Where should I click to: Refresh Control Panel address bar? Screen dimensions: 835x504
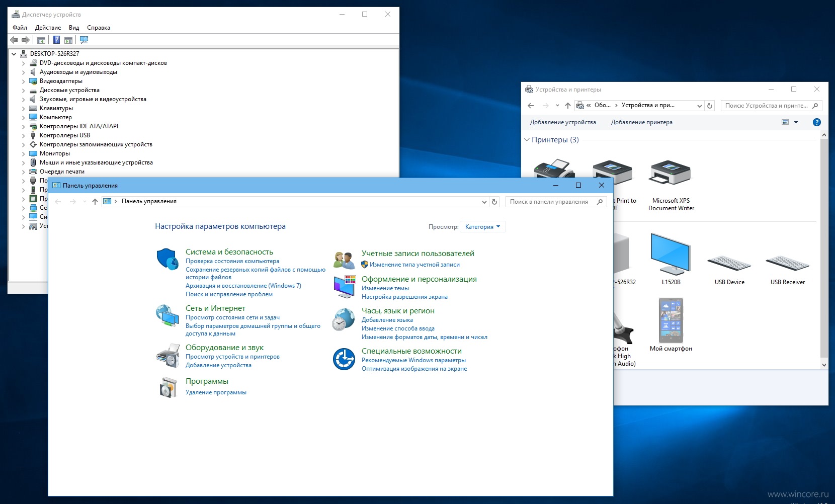494,202
